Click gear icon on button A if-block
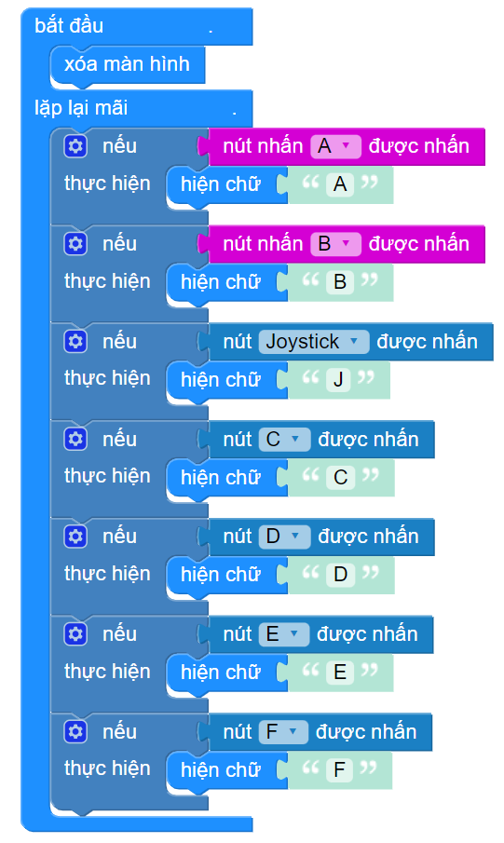This screenshot has width=504, height=843. (75, 146)
